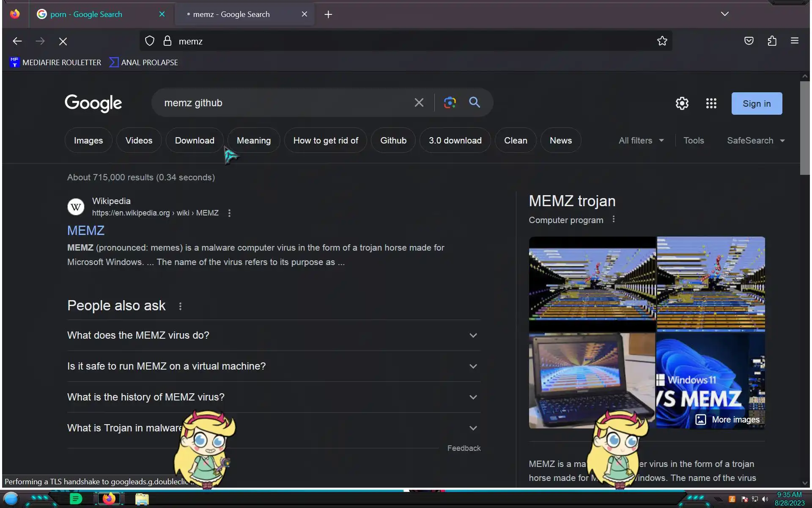This screenshot has width=812, height=508.
Task: Switch to the porn - Google Search tab
Action: coord(86,14)
